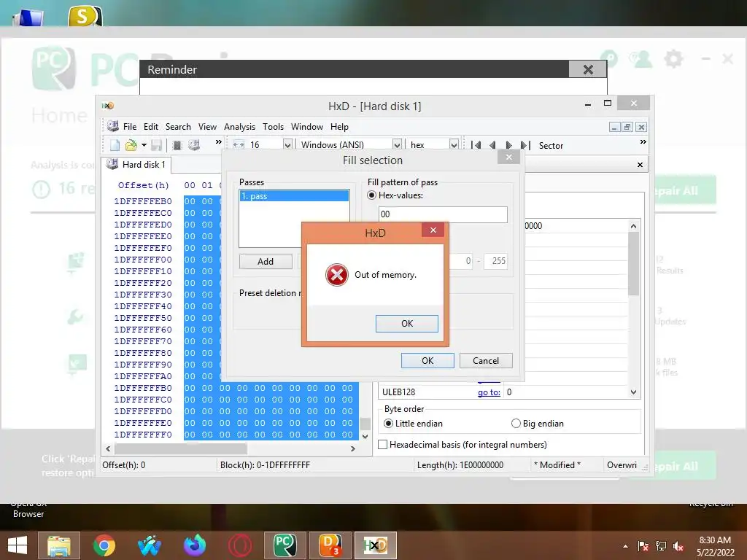Viewport: 747px width, 560px height.
Task: Open Windows Start button on taskbar
Action: pyautogui.click(x=18, y=545)
